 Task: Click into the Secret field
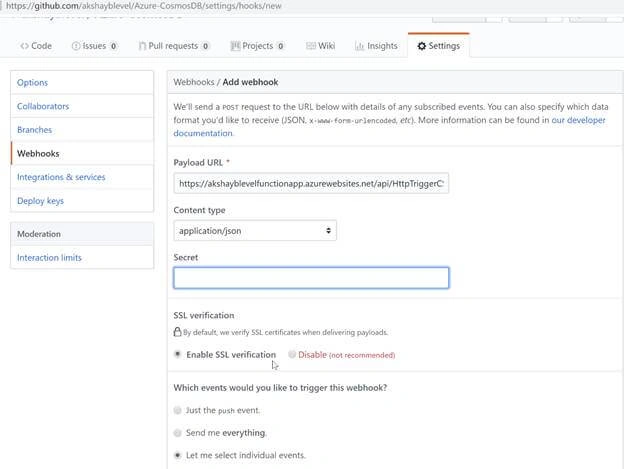pyautogui.click(x=311, y=278)
